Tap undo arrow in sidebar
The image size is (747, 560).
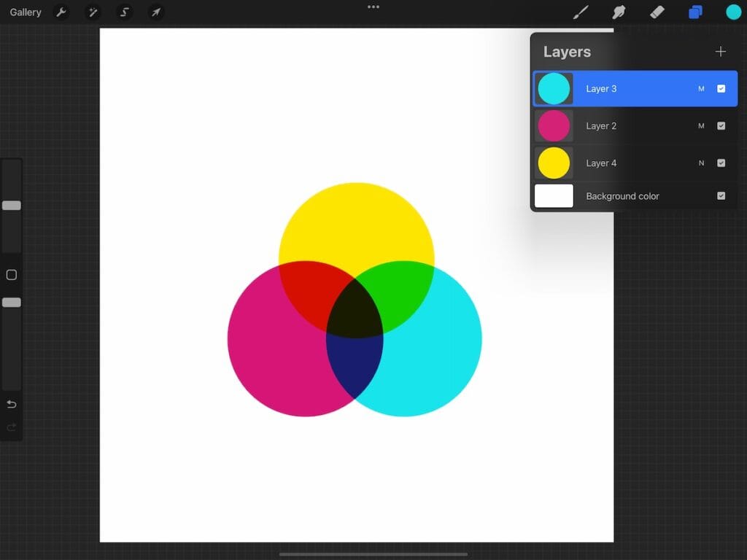11,404
